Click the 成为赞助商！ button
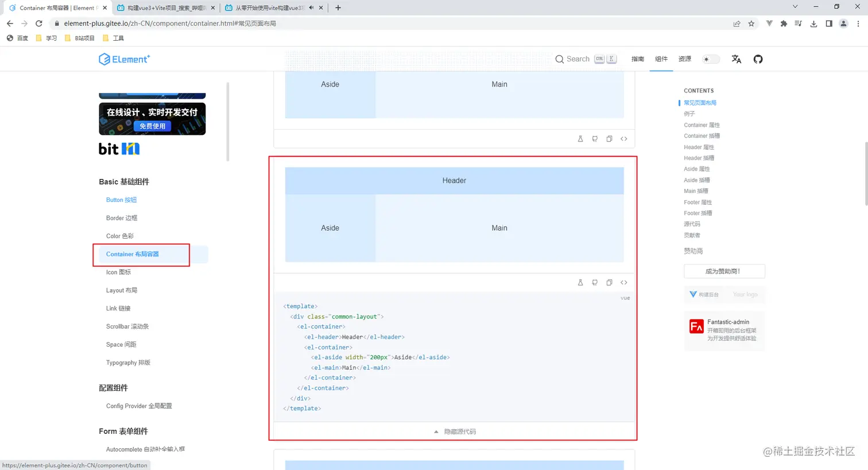Viewport: 868px width, 470px height. pos(724,271)
